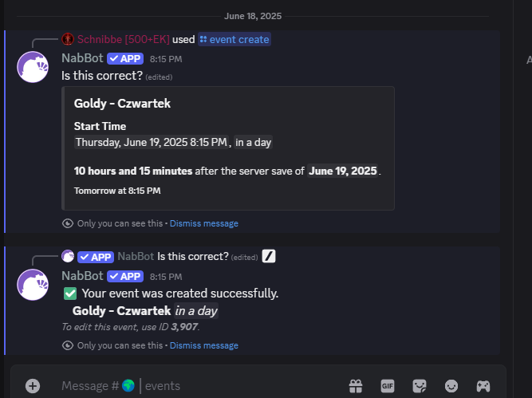
Task: Open the GIF picker
Action: point(388,386)
